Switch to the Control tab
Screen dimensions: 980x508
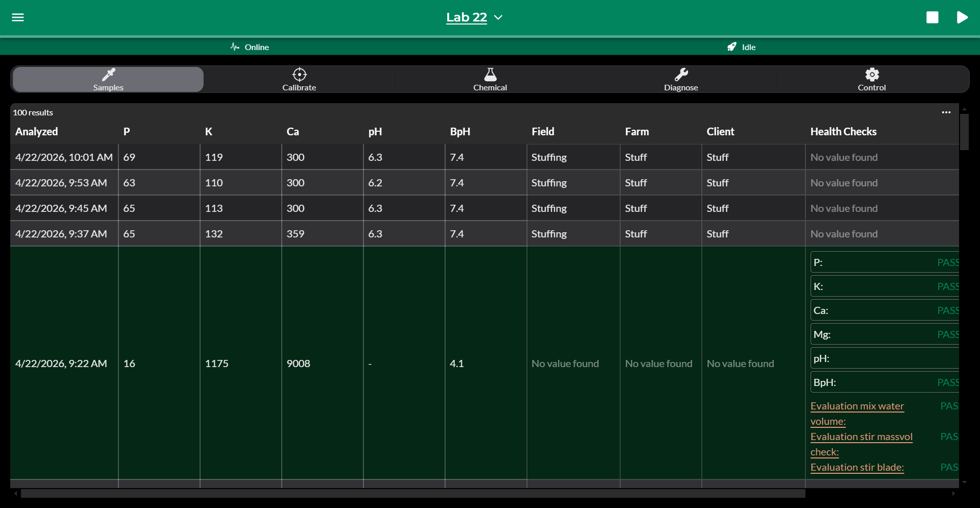pos(872,79)
